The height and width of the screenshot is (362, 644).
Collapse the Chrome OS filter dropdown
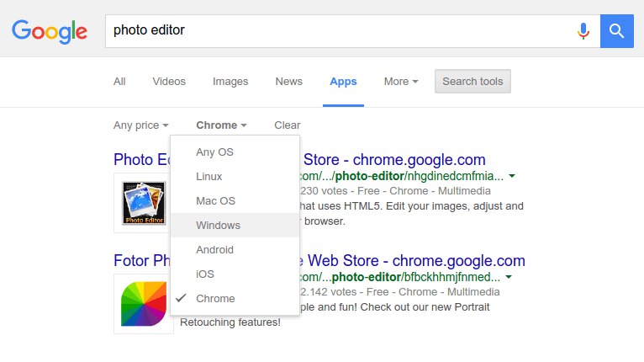[221, 125]
